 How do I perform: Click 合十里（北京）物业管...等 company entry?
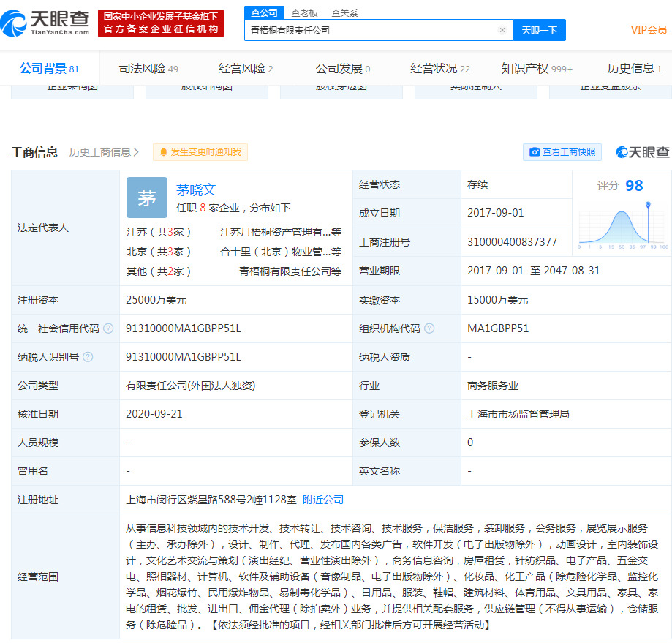(x=281, y=252)
